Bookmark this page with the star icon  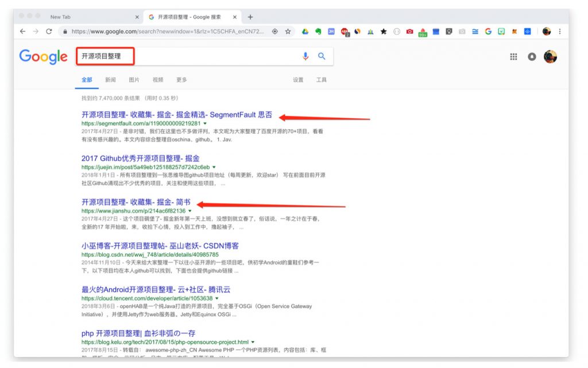(288, 32)
